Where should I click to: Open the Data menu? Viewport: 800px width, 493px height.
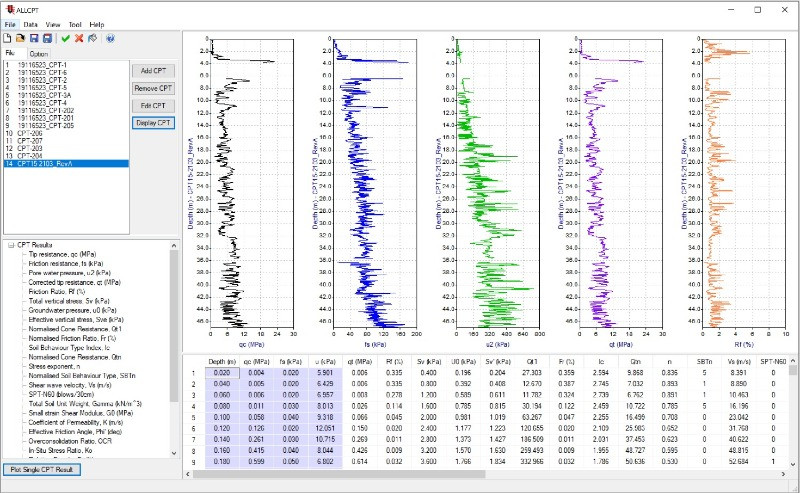click(30, 24)
